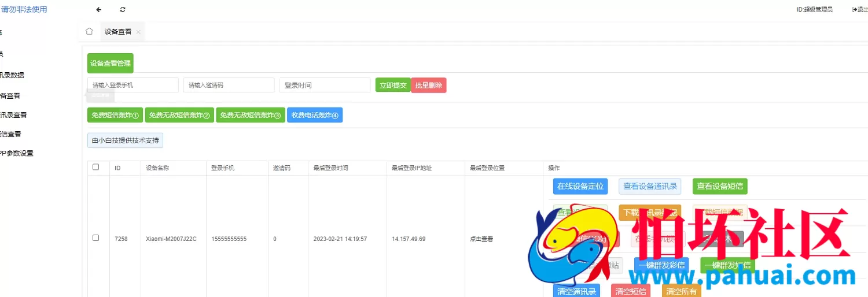Image resolution: width=868 pixels, height=297 pixels.
Task: Click the 免费无敌短信轰炸③ button
Action: [x=251, y=115]
